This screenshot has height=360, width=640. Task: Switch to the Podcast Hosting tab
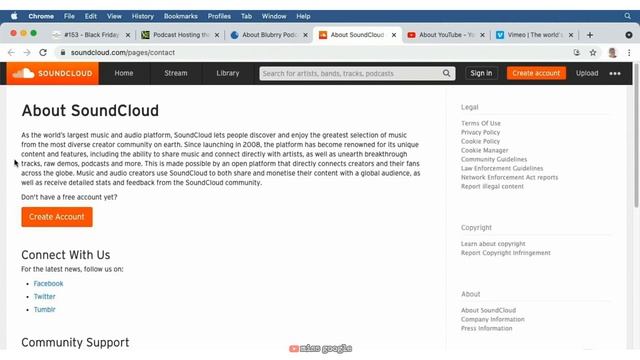[180, 35]
